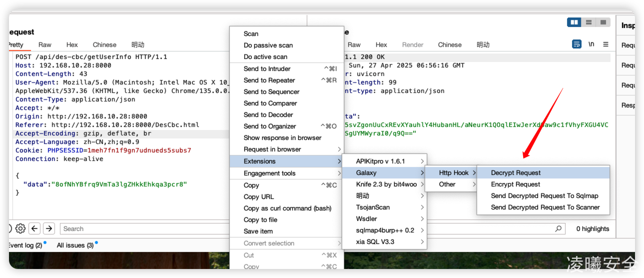Toggle word wrap in response viewer
Image resolution: width=644 pixels, height=278 pixels.
click(577, 44)
